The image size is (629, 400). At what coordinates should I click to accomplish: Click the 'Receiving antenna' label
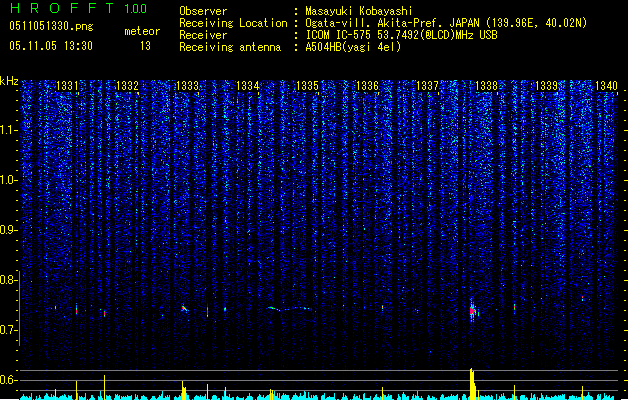[x=230, y=47]
